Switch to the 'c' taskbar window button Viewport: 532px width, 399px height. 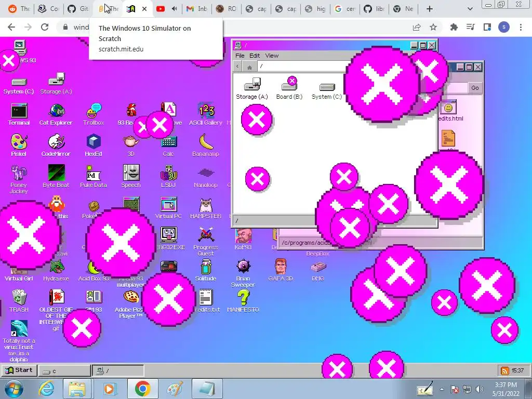(x=64, y=371)
